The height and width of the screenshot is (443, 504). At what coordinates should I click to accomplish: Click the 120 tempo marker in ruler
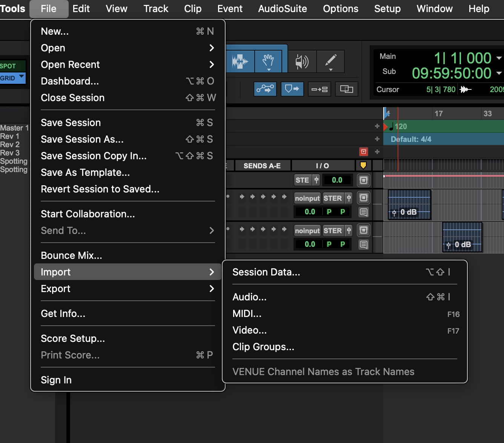400,126
